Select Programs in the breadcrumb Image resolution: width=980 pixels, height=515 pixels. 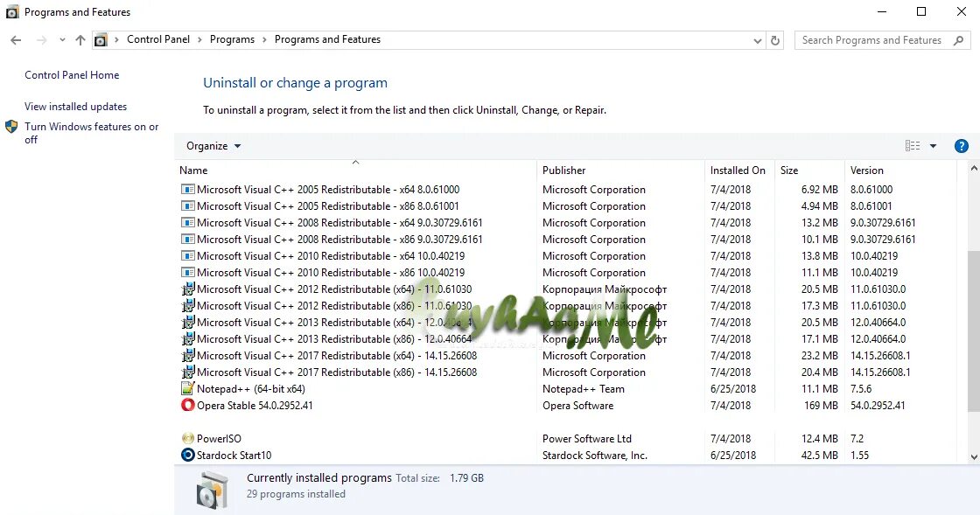[x=232, y=39]
